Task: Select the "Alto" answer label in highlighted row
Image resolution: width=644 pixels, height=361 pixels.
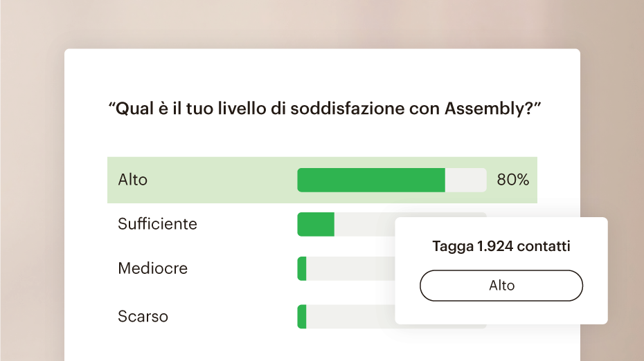Action: point(133,180)
